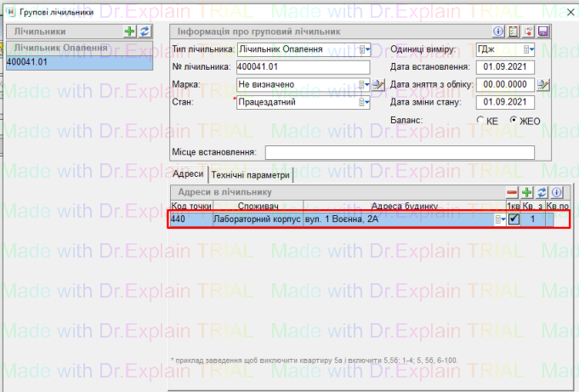
Task: Remove address with red minus icon
Action: pos(513,193)
